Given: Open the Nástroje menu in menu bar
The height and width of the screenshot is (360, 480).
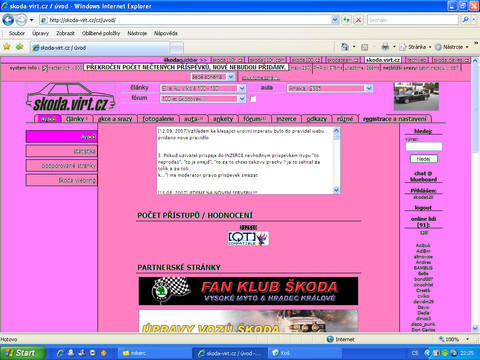Looking at the screenshot, I should pyautogui.click(x=137, y=33).
